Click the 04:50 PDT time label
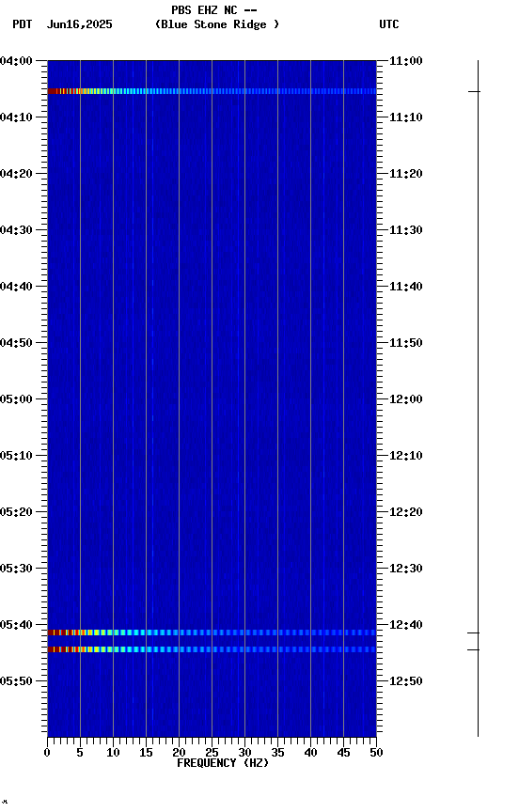Viewport: 519px width, 812px height. [16, 343]
